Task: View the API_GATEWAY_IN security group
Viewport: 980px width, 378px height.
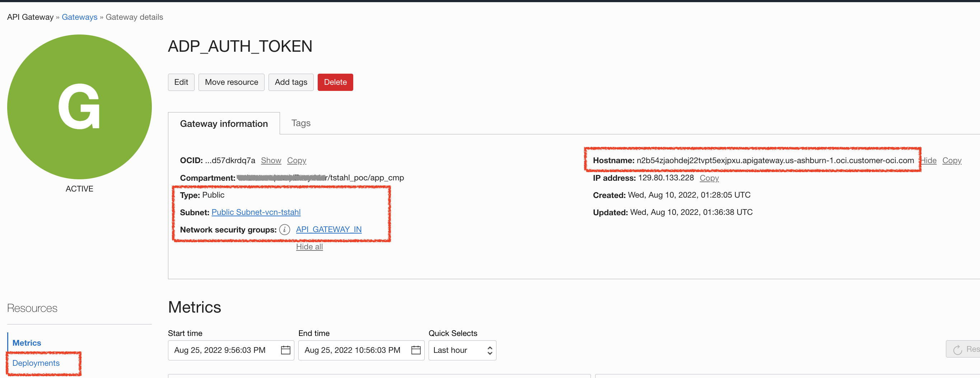Action: (x=329, y=229)
